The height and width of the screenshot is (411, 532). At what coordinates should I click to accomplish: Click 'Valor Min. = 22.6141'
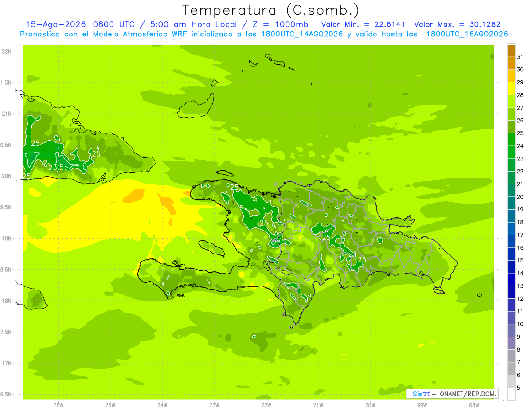(x=363, y=24)
